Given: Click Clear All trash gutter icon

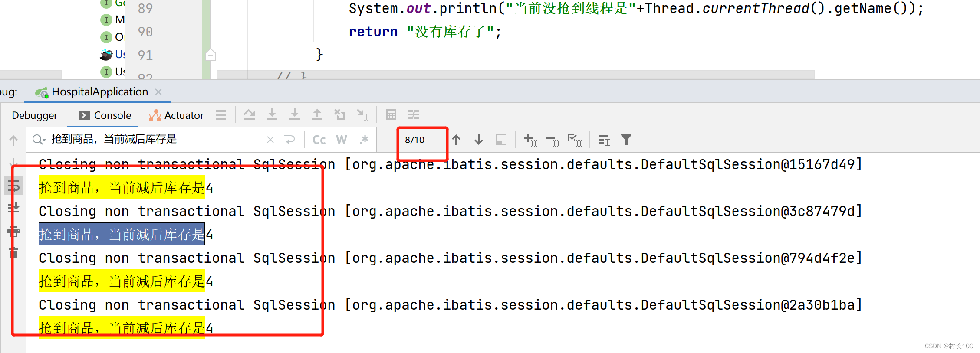Looking at the screenshot, I should tap(13, 252).
